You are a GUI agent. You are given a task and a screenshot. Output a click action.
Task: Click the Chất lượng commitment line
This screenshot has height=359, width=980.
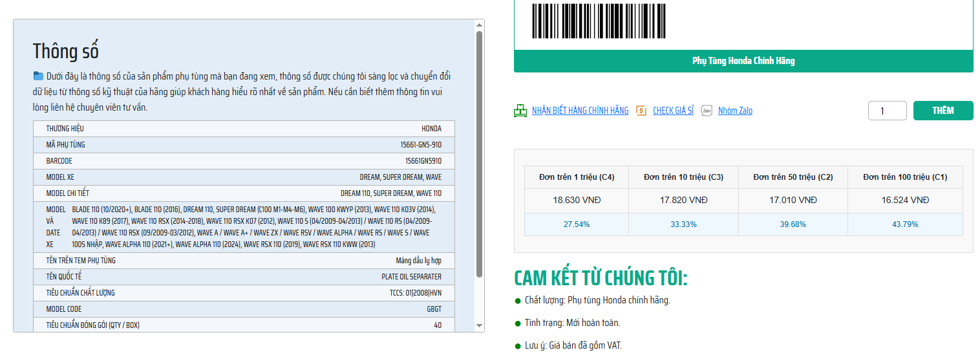tap(597, 301)
